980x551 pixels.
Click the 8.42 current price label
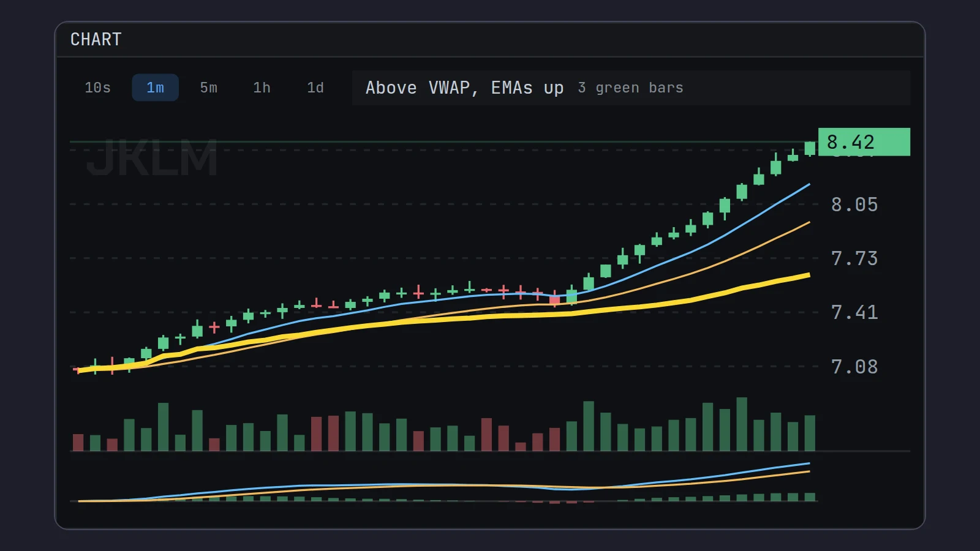[864, 142]
